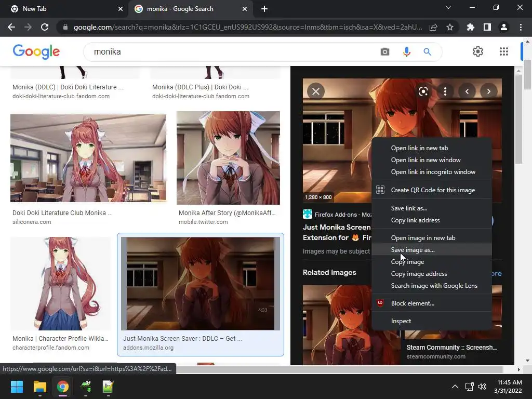Open the Chrome profile avatar icon
532x399 pixels.
point(504,27)
